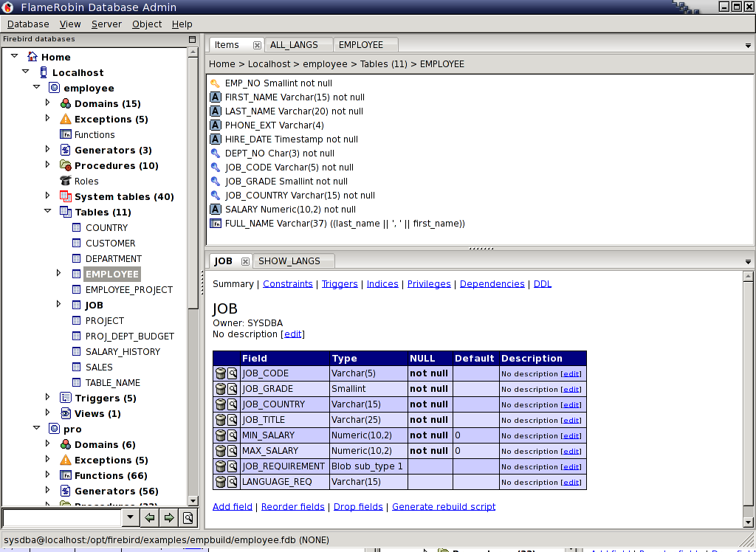Open the Help menu
756x552 pixels.
point(182,24)
